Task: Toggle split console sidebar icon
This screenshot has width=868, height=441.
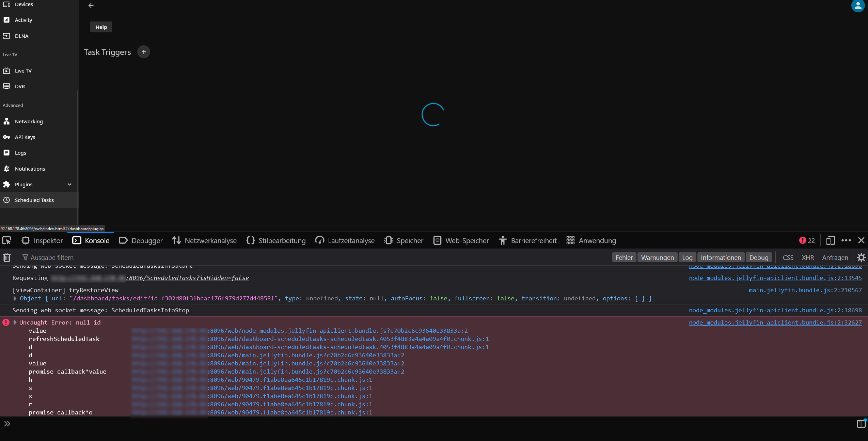Action: tap(861, 424)
